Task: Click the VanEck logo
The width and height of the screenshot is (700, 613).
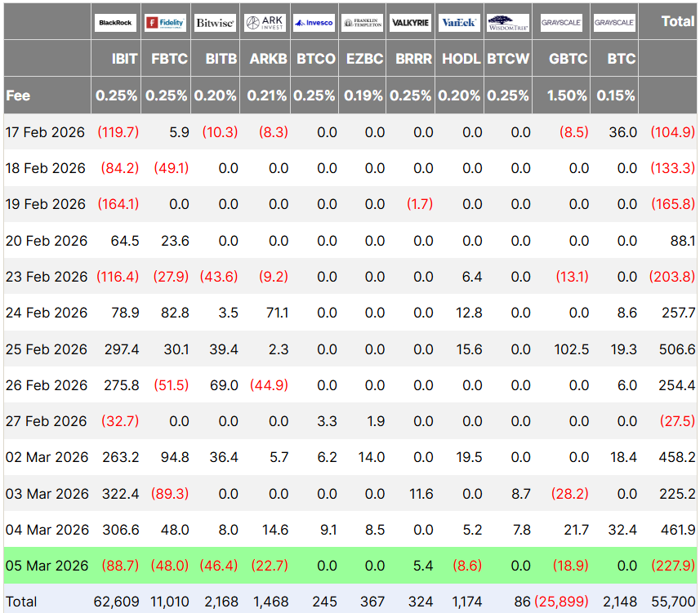Action: coord(459,23)
